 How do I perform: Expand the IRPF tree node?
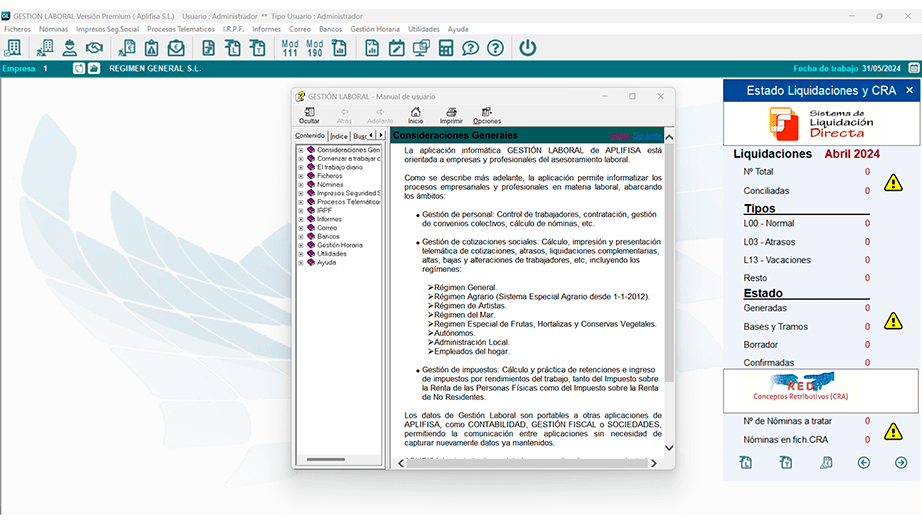(301, 211)
